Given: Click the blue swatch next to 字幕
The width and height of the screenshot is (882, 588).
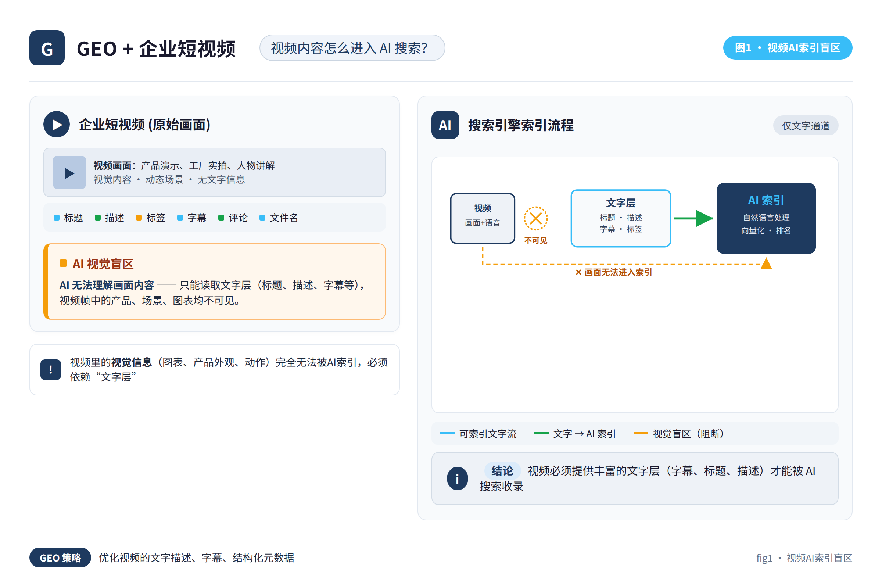Looking at the screenshot, I should pyautogui.click(x=180, y=218).
